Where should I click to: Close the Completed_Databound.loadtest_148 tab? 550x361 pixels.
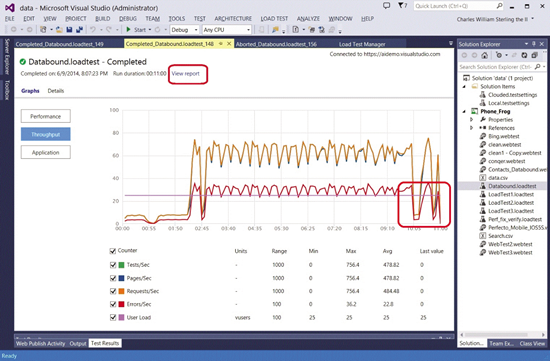229,44
